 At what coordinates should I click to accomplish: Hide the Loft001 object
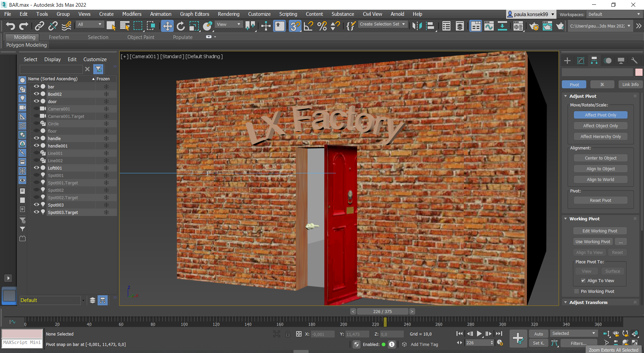37,168
